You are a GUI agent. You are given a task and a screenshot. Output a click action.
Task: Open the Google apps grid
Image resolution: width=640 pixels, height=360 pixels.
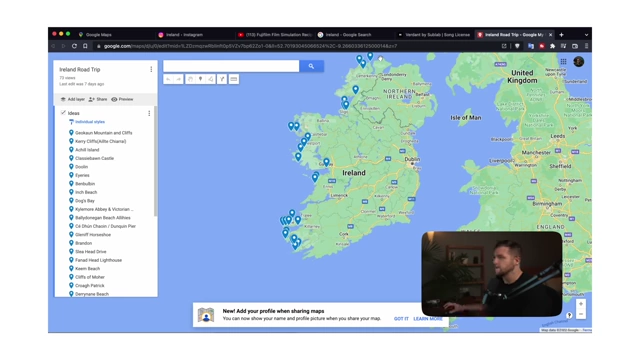pyautogui.click(x=563, y=62)
